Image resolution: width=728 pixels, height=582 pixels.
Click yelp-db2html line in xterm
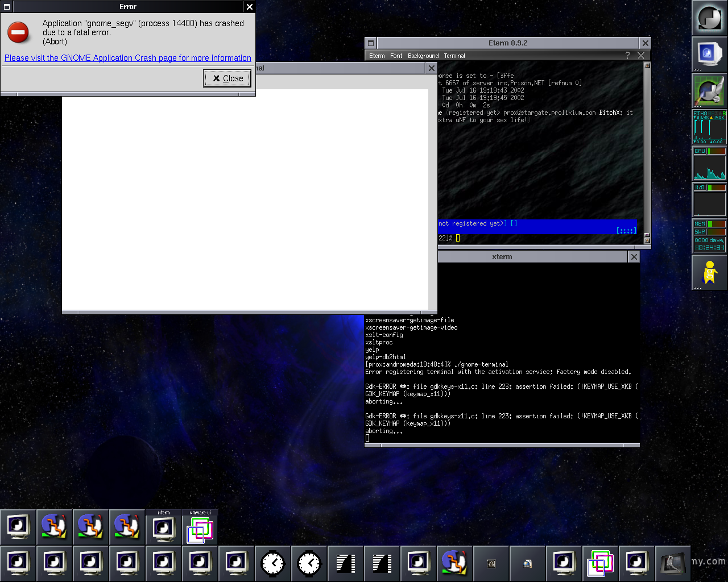click(x=386, y=357)
